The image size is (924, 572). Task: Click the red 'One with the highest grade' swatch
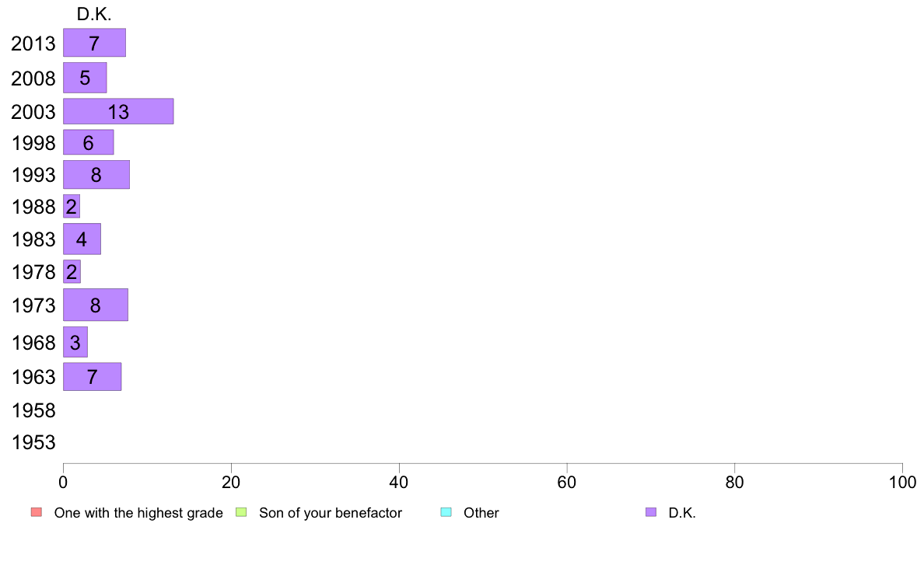[x=37, y=512]
